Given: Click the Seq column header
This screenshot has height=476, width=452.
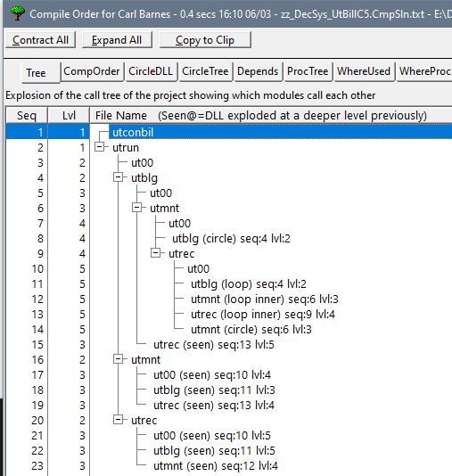Looking at the screenshot, I should [27, 115].
